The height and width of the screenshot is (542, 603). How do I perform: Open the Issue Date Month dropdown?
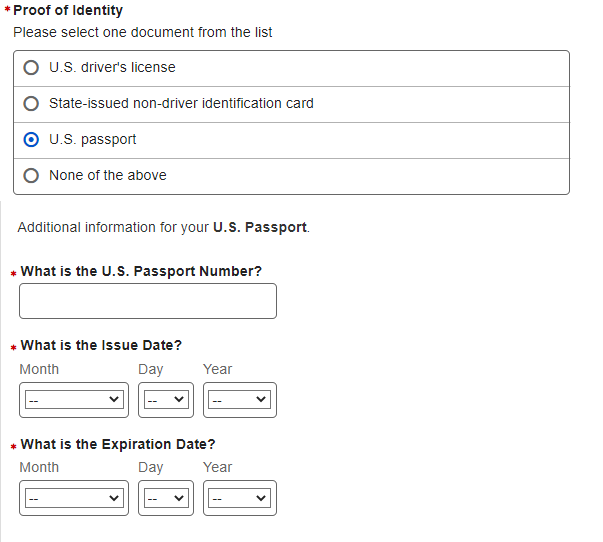tap(73, 400)
